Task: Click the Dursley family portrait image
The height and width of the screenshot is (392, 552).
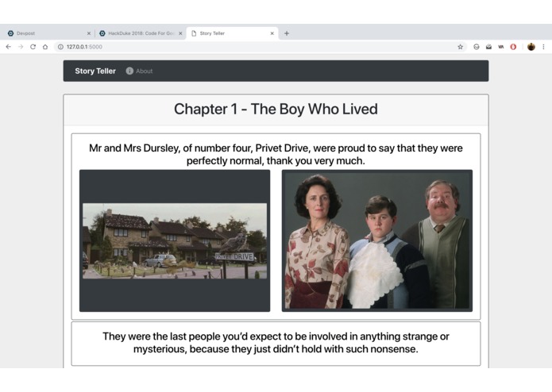Action: coord(377,240)
